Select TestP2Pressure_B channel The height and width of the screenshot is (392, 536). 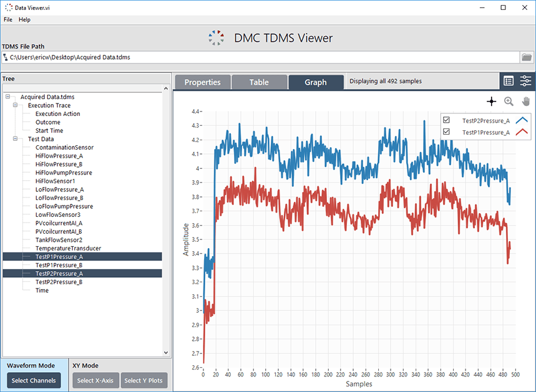click(59, 282)
